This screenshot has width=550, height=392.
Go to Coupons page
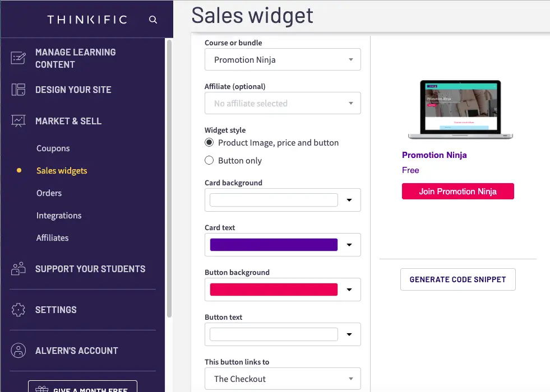click(53, 148)
